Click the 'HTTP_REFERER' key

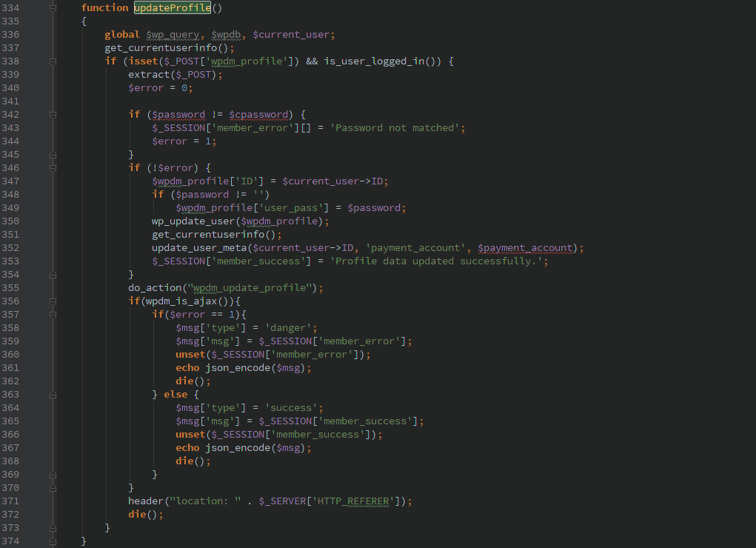(x=353, y=501)
